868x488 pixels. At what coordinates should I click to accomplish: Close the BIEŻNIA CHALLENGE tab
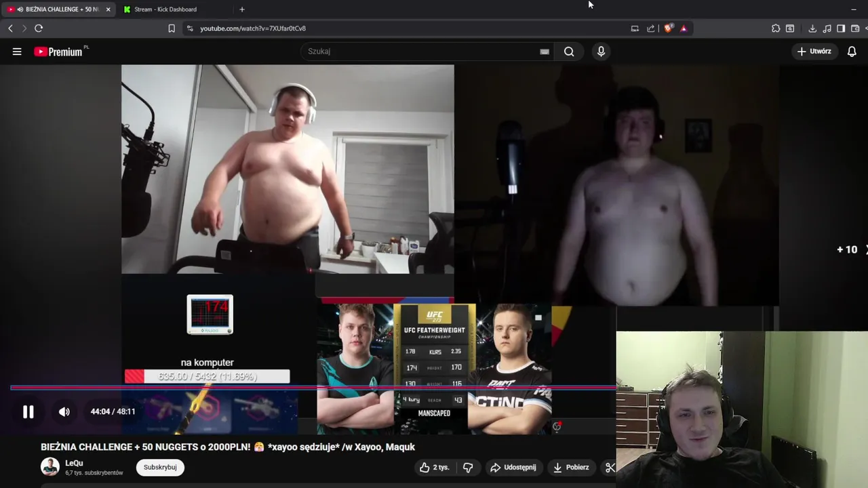(108, 9)
